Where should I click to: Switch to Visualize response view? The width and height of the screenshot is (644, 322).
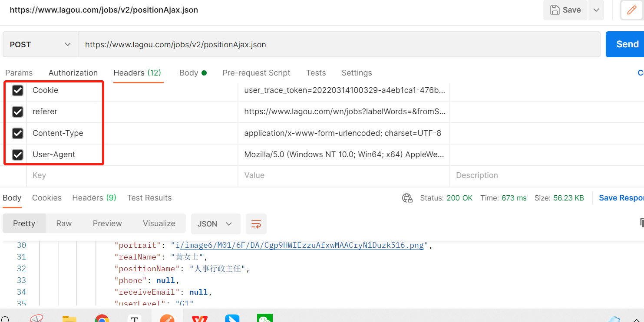point(159,223)
